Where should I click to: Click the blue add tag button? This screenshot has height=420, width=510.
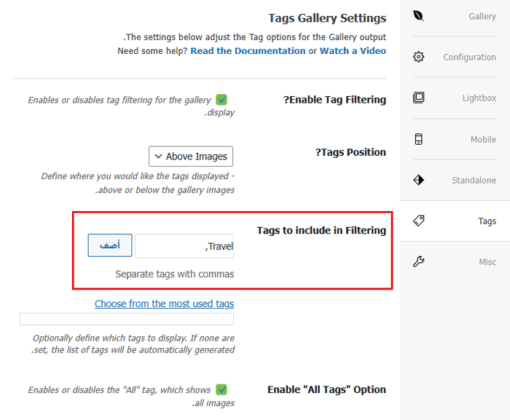[x=110, y=245]
